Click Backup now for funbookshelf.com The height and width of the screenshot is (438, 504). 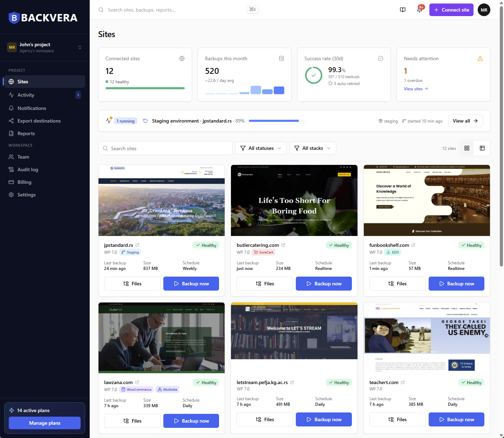click(456, 284)
